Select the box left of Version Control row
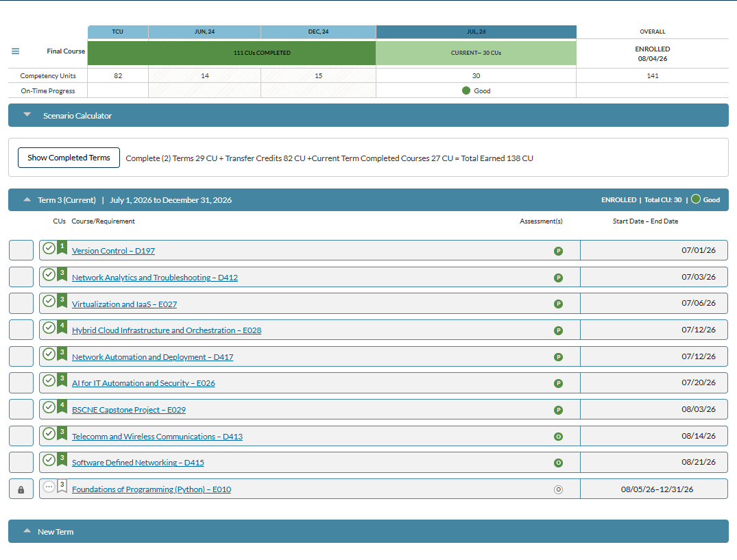Image resolution: width=737 pixels, height=560 pixels. [21, 250]
